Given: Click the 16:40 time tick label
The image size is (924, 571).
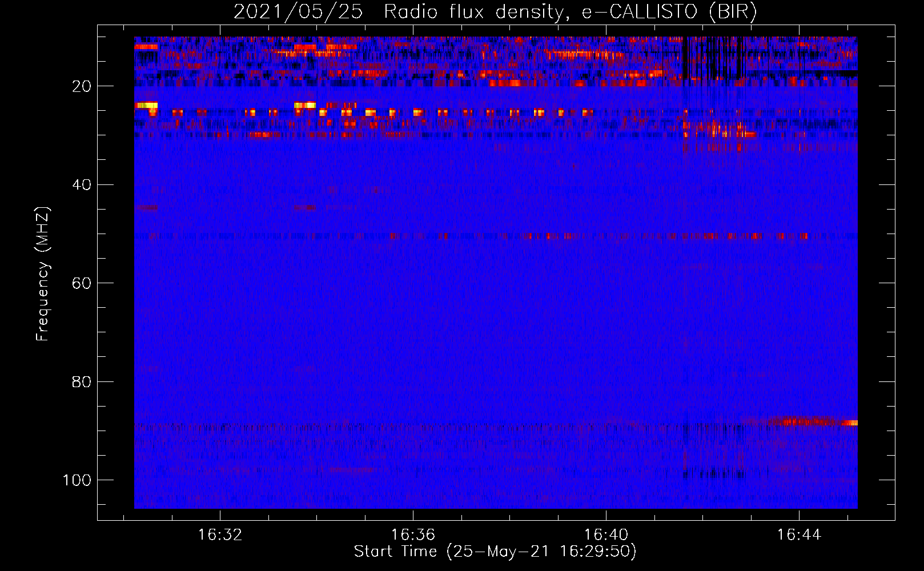Looking at the screenshot, I should (606, 534).
